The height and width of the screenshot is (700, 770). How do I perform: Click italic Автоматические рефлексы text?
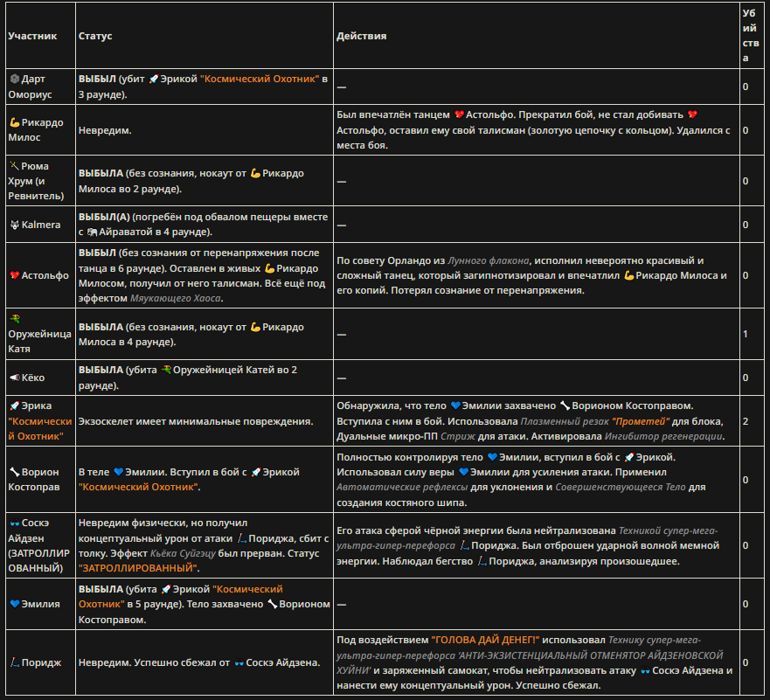coord(402,487)
